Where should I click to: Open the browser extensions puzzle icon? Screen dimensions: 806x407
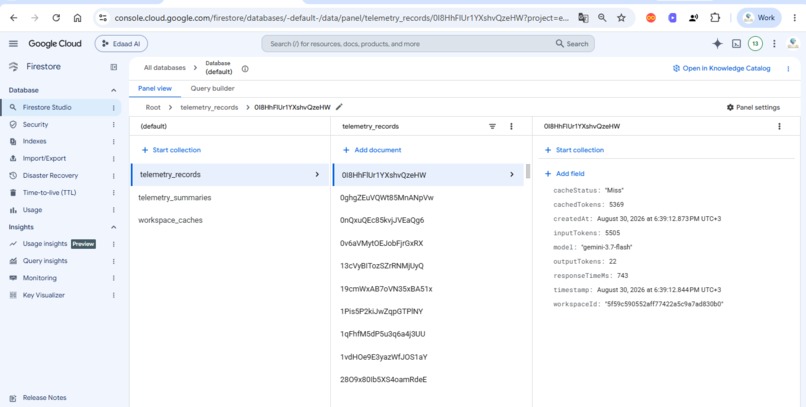(715, 18)
